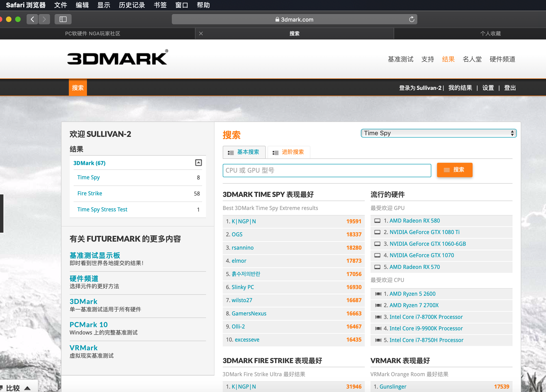The height and width of the screenshot is (392, 546).
Task: Click the orange 搜索 search button icon
Action: click(x=447, y=170)
